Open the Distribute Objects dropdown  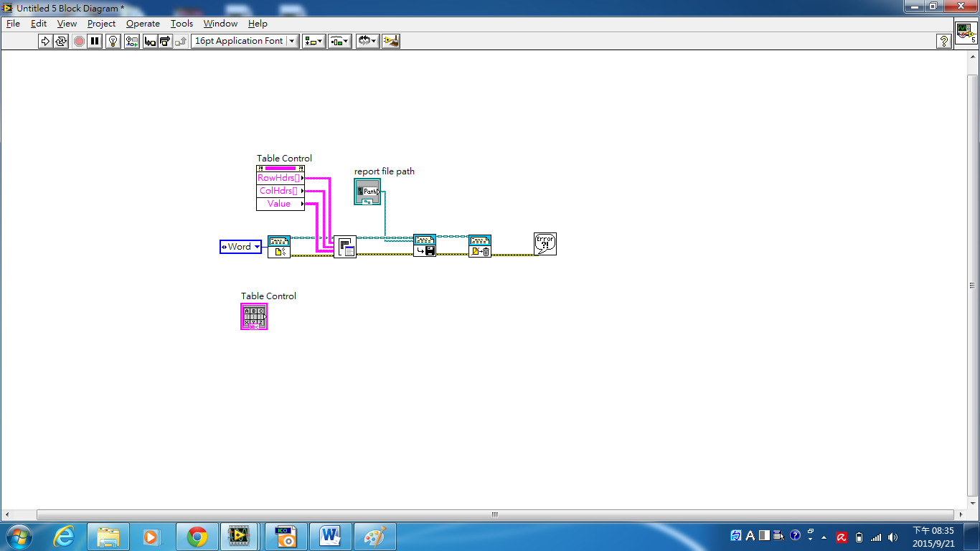tap(339, 42)
